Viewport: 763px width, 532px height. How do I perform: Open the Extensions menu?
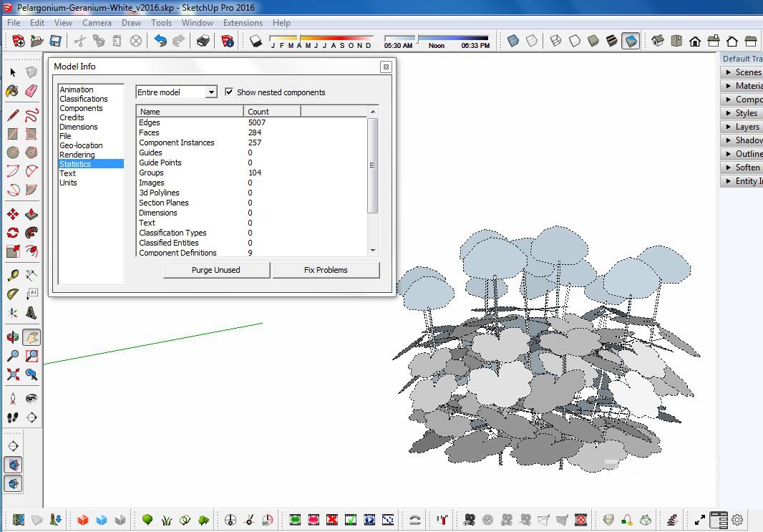(243, 23)
